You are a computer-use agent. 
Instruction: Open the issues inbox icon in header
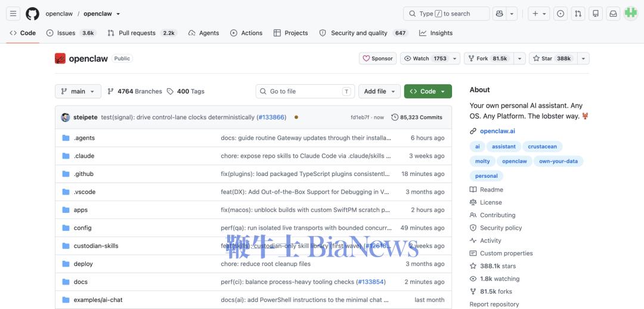560,14
